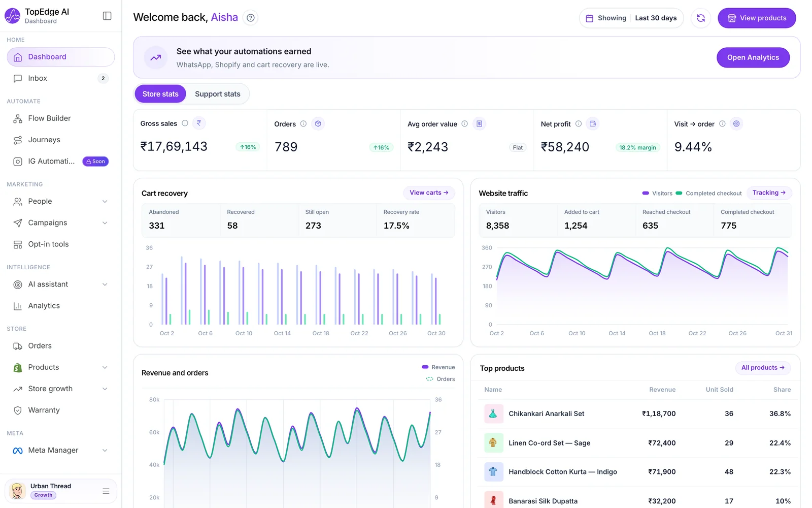Expand the Campaigns menu chevron
The width and height of the screenshot is (812, 508).
(105, 223)
